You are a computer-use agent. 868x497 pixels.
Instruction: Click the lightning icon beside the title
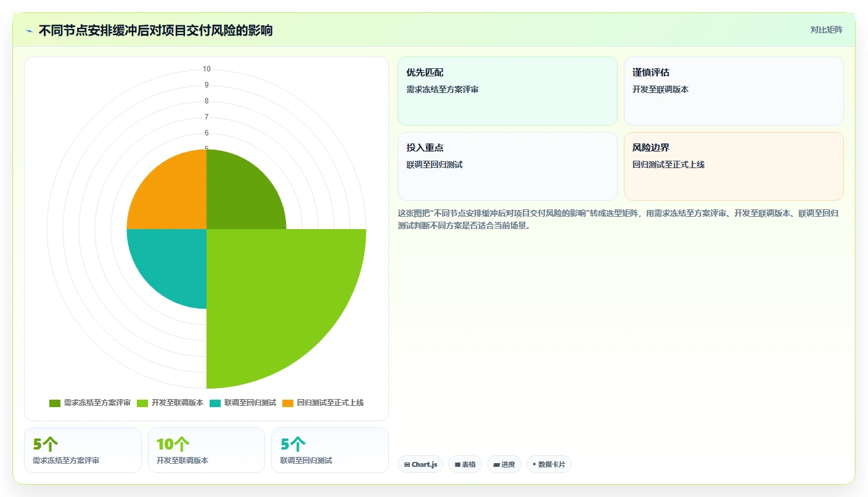coord(30,31)
